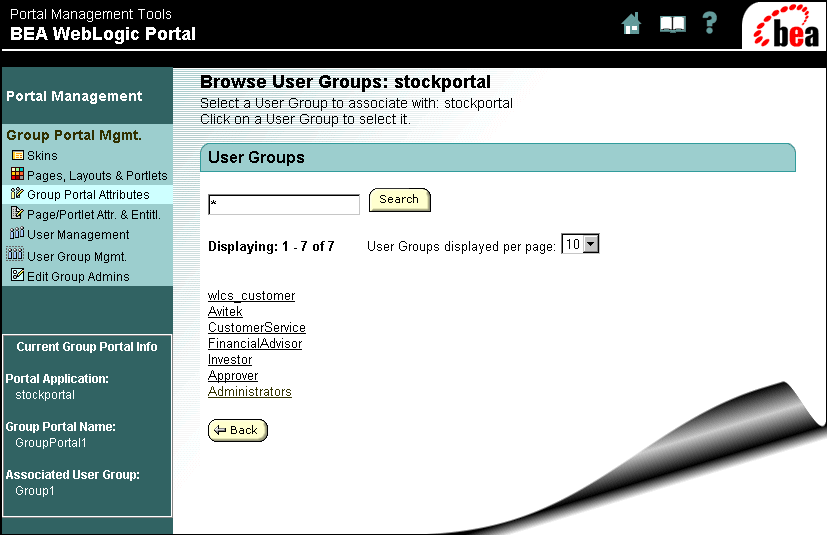Screen dimensions: 827x535
Task: Select the Investor user group
Action: click(230, 360)
